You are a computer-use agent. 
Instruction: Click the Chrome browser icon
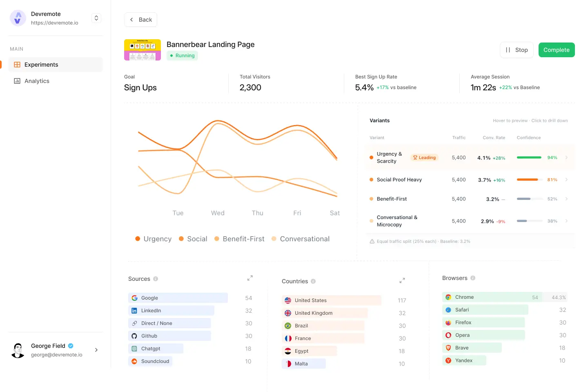(x=448, y=297)
